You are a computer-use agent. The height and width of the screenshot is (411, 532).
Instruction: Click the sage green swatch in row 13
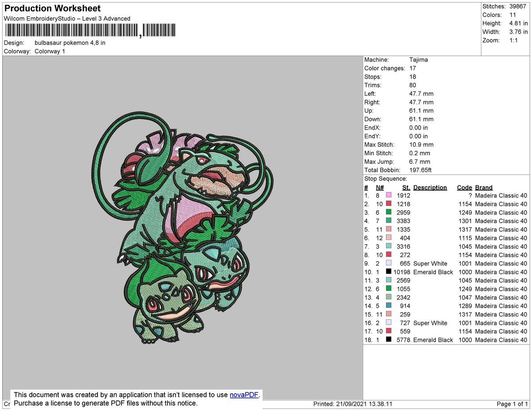tap(389, 297)
